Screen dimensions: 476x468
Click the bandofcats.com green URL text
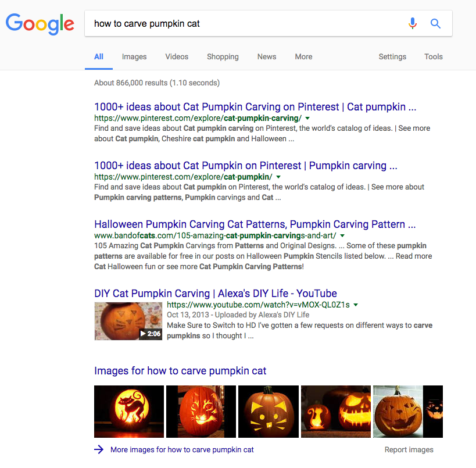(215, 235)
